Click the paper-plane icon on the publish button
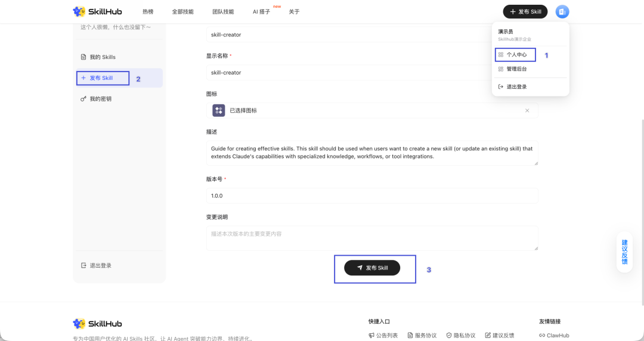The width and height of the screenshot is (644, 341). pos(360,268)
